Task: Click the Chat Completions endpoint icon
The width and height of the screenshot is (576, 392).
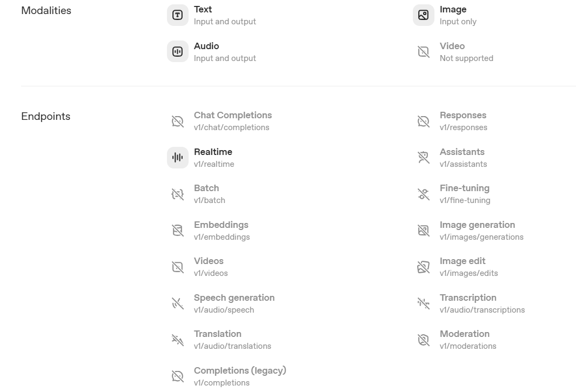Action: tap(177, 121)
